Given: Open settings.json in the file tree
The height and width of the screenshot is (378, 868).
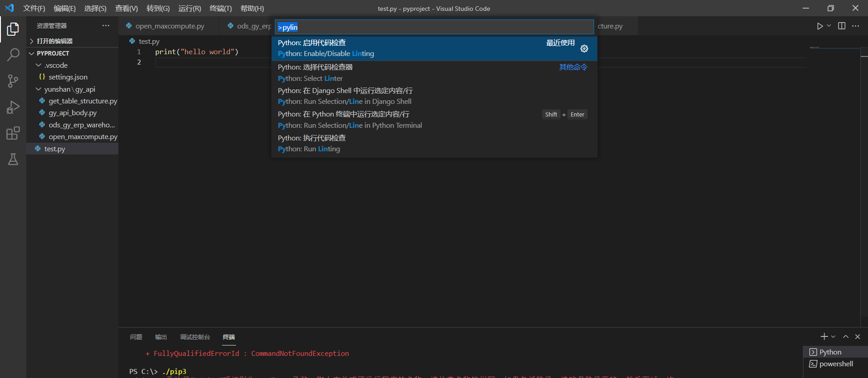Looking at the screenshot, I should click(72, 77).
